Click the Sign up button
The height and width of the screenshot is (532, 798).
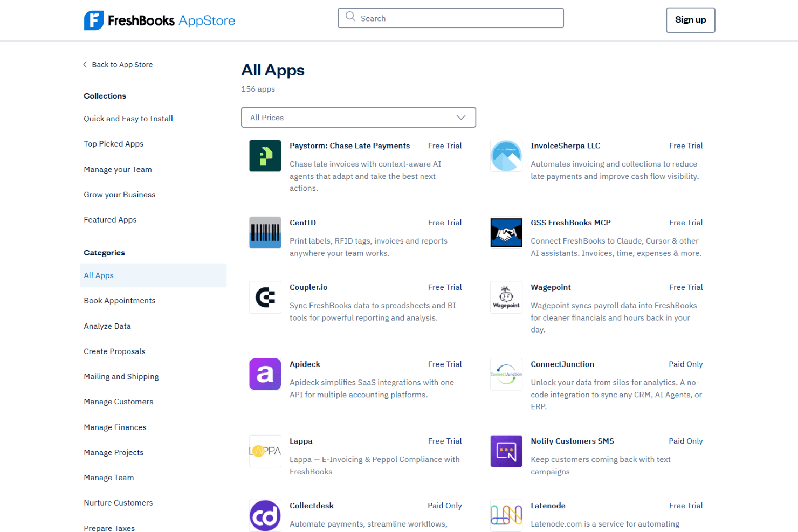click(691, 20)
